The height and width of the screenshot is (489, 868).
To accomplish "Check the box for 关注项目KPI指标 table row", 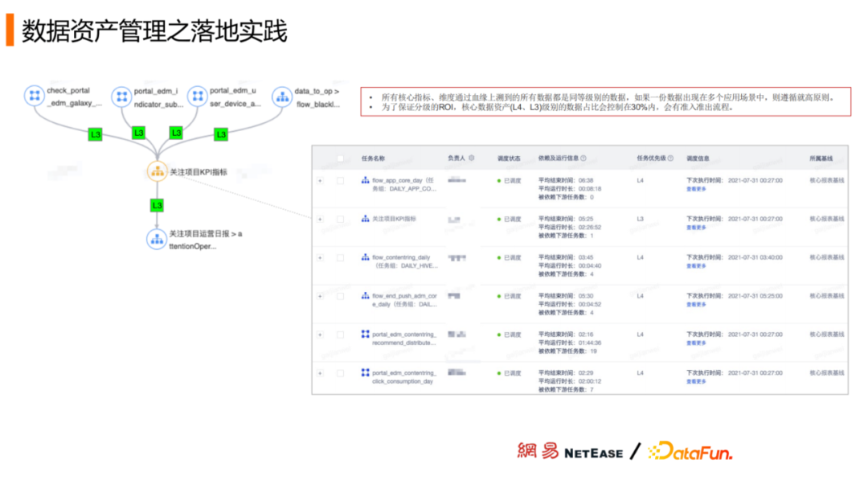I will (x=341, y=220).
